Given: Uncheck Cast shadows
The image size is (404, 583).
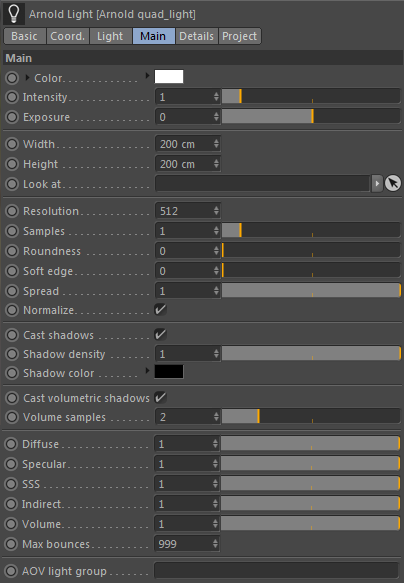Looking at the screenshot, I should 161,334.
